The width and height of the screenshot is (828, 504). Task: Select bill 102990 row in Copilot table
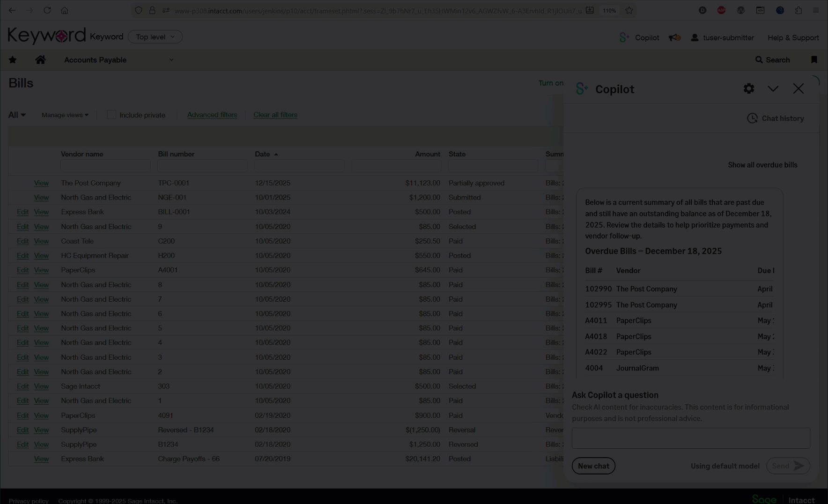[680, 289]
